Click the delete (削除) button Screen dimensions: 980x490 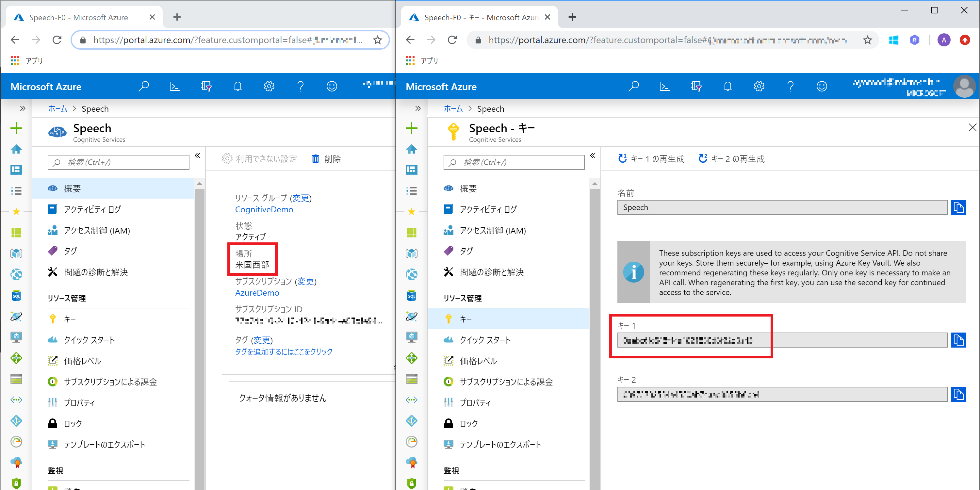point(326,159)
